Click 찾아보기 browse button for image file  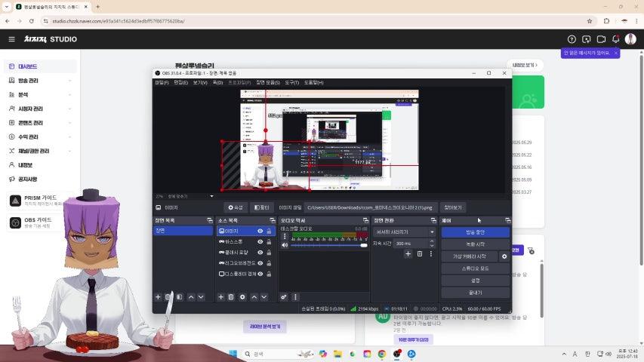point(452,207)
